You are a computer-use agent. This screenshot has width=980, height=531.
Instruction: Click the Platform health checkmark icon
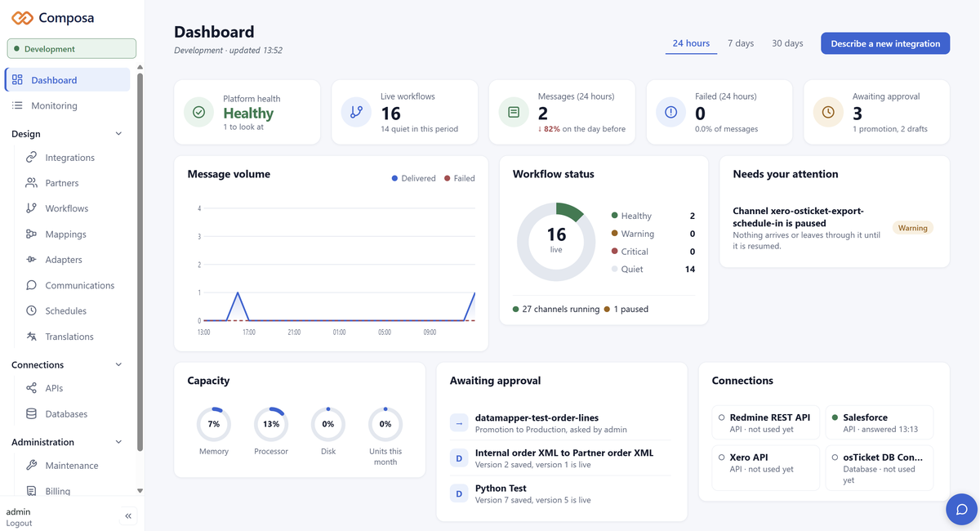[198, 112]
